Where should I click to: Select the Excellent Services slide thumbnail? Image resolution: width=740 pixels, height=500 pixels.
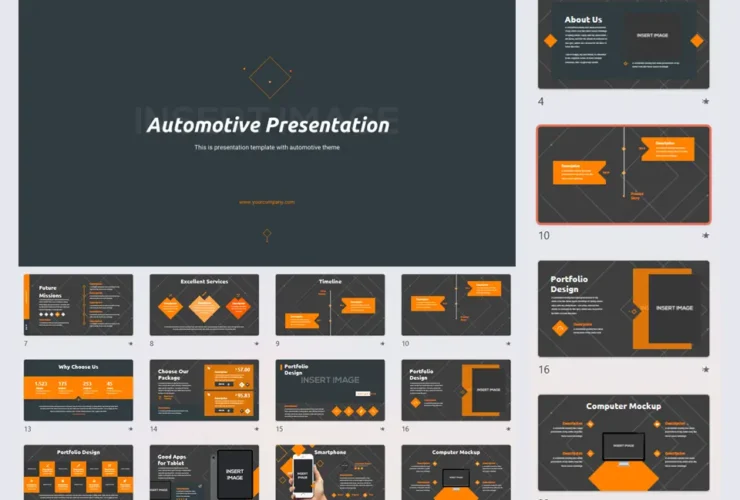[204, 305]
